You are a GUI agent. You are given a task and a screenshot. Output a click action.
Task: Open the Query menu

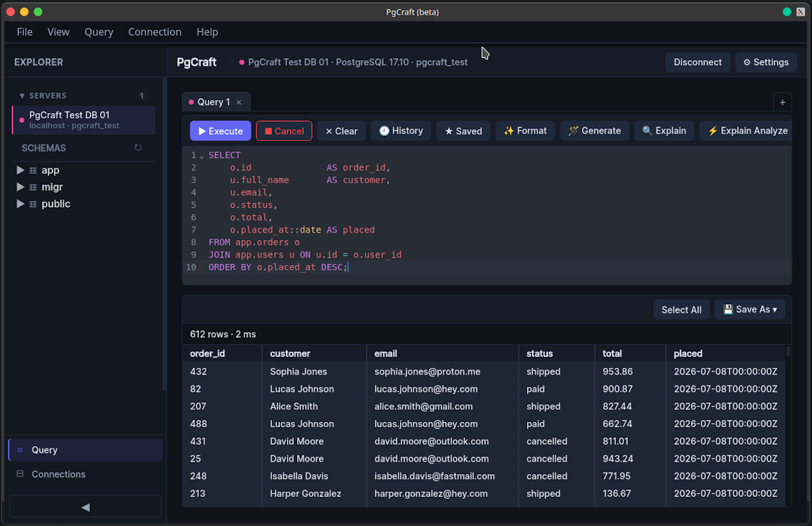pos(99,32)
